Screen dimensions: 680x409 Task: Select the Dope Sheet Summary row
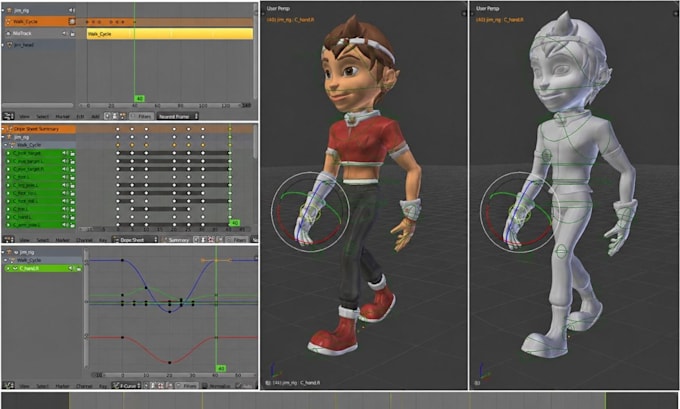point(39,129)
